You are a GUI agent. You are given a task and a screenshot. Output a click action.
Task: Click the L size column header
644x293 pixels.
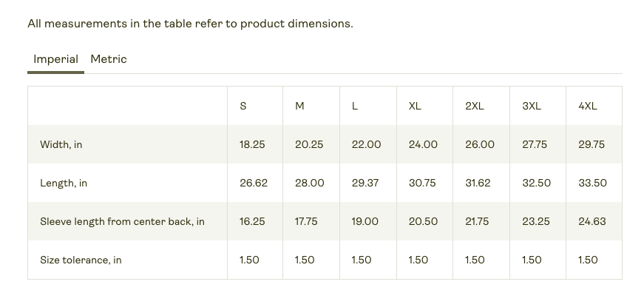tap(355, 106)
